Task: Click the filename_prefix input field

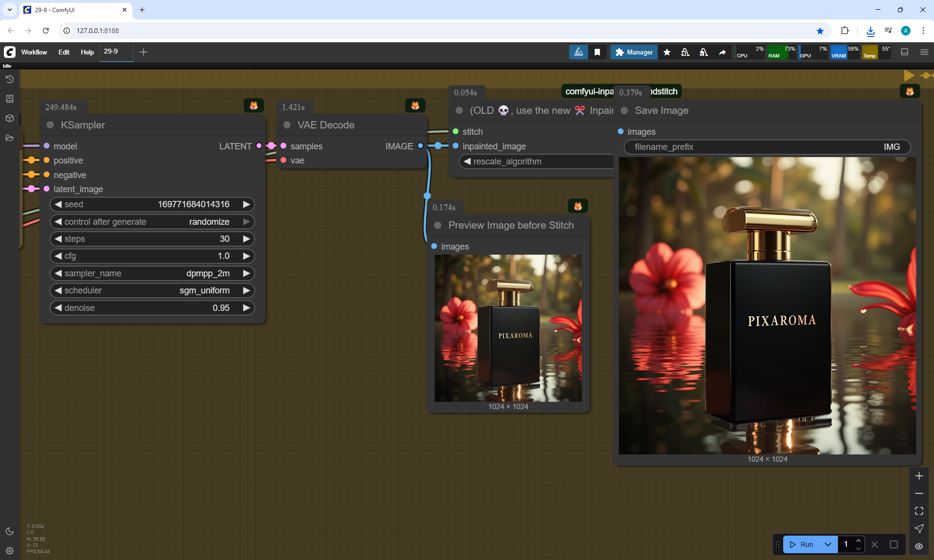Action: (x=767, y=147)
